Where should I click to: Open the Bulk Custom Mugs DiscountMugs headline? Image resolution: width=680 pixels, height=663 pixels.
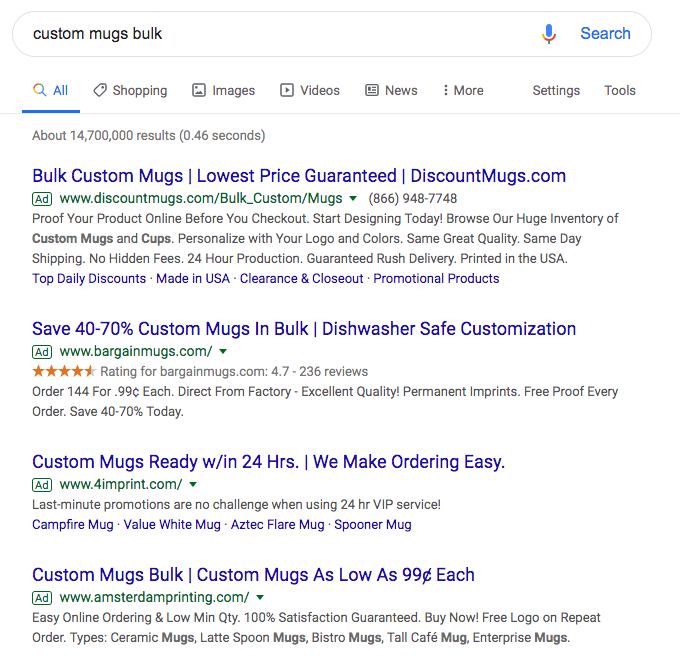click(299, 176)
